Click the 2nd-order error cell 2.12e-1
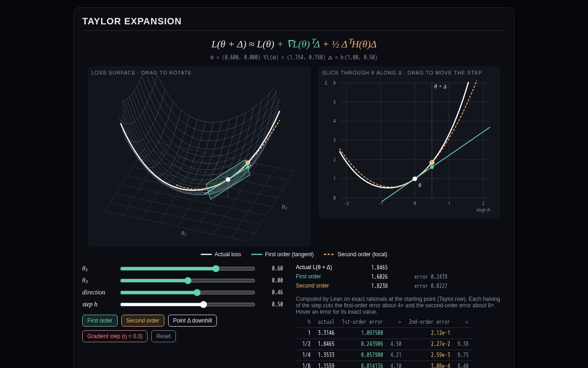This screenshot has height=368, width=588. [441, 333]
